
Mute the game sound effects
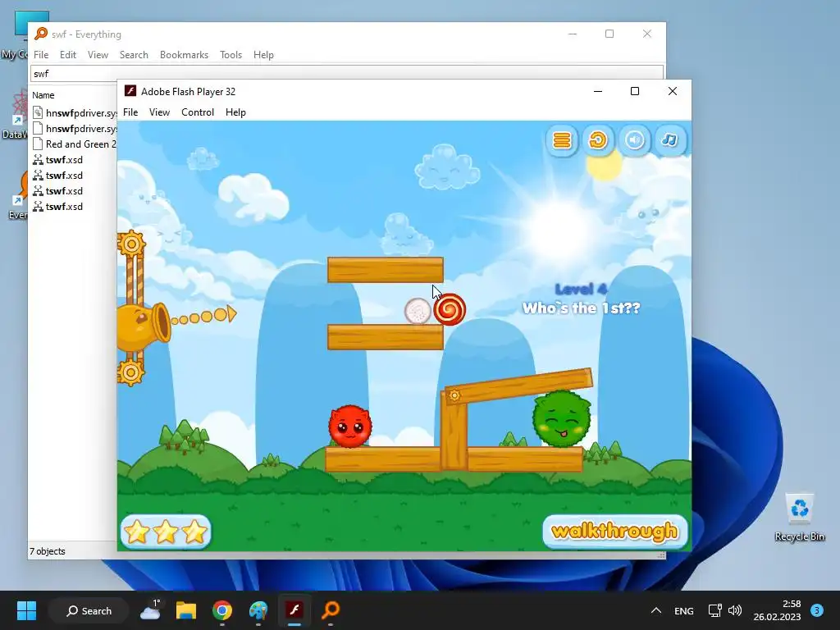tap(634, 140)
